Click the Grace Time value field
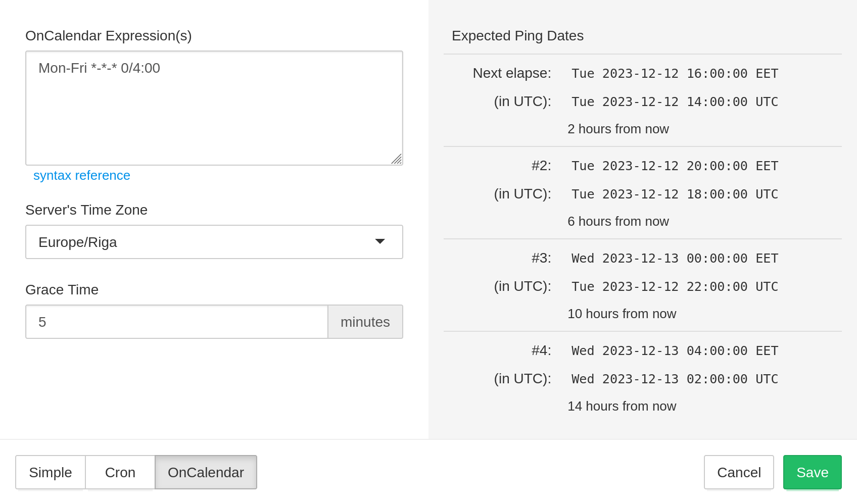The image size is (857, 504). coord(176,322)
